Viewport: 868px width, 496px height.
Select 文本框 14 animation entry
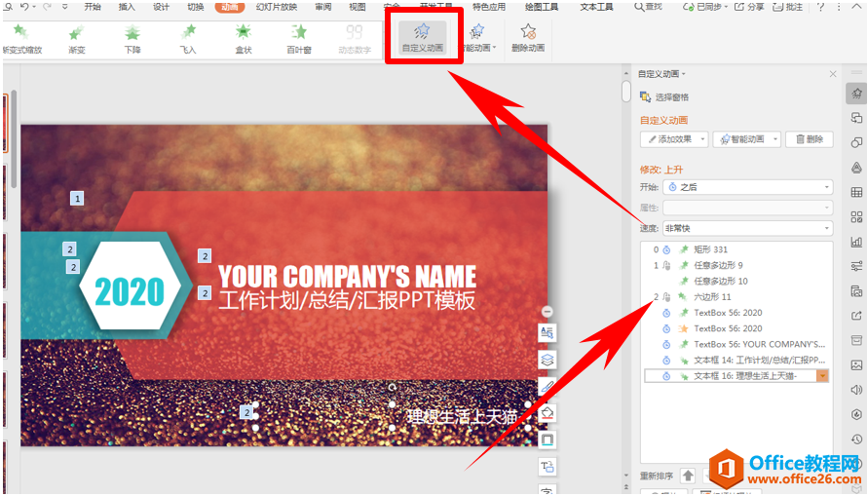tap(736, 360)
